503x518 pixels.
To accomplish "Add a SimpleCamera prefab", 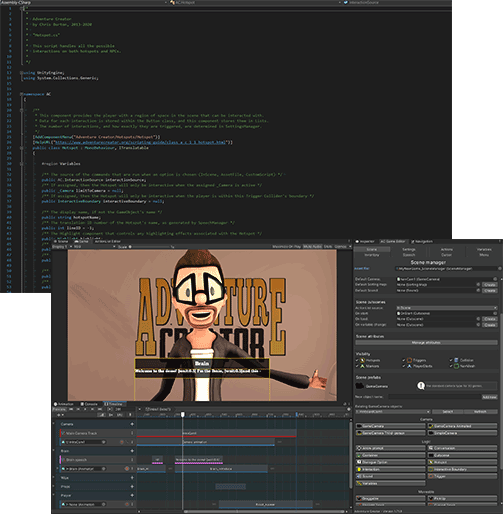I will 462,433.
